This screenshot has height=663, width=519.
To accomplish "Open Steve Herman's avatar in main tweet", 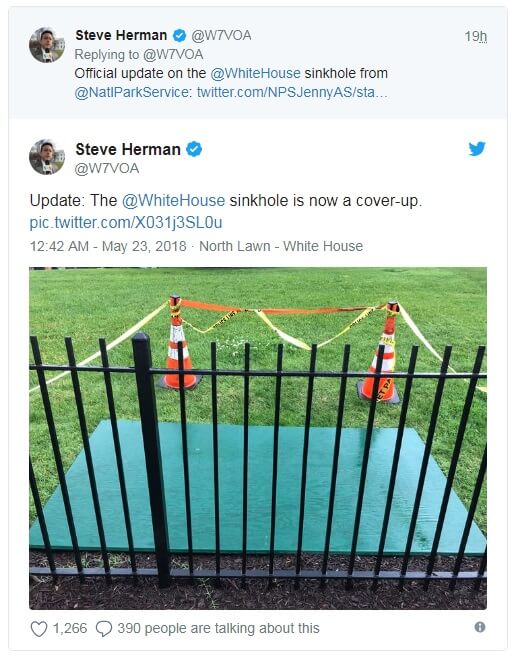I will [x=47, y=157].
